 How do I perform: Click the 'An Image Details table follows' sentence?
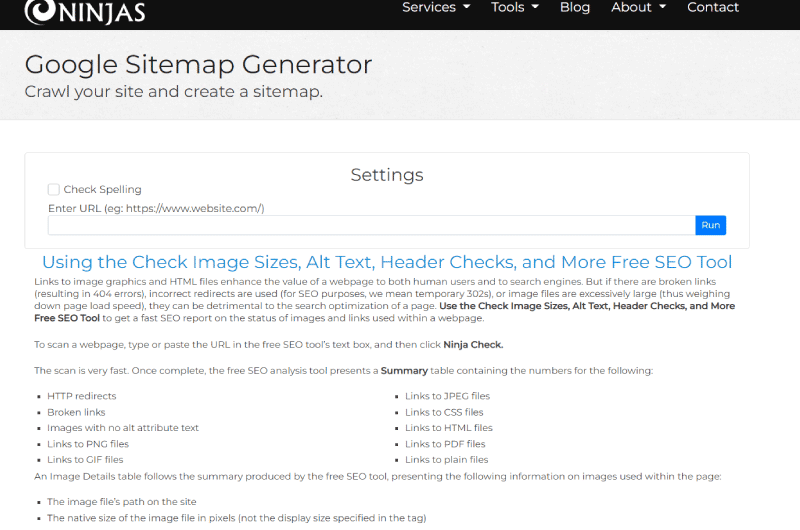pyautogui.click(x=378, y=476)
